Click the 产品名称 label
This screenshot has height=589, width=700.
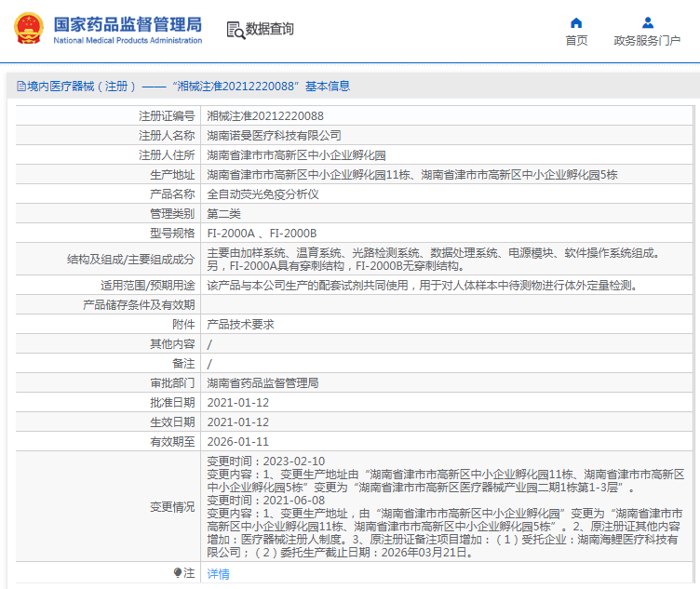172,194
